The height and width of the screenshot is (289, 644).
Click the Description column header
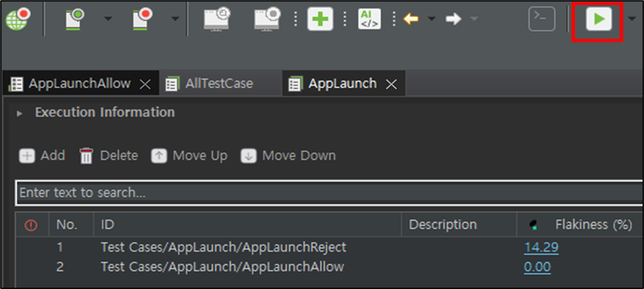coord(458,225)
